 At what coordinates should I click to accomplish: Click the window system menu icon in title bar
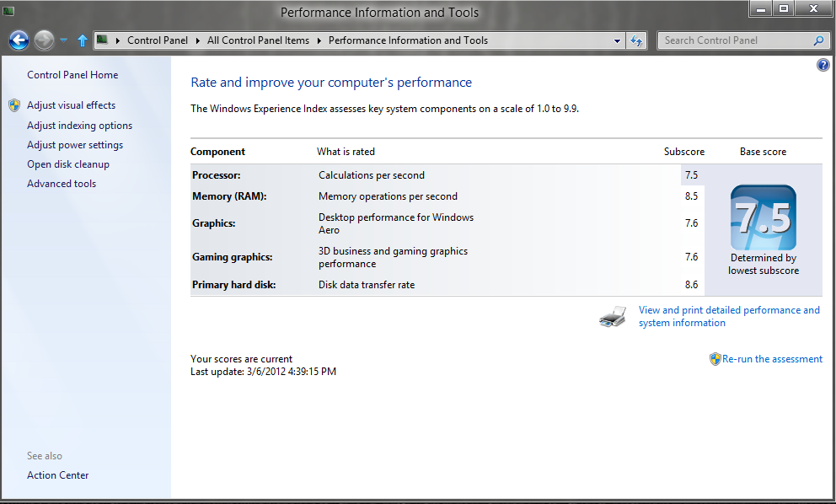(8, 11)
